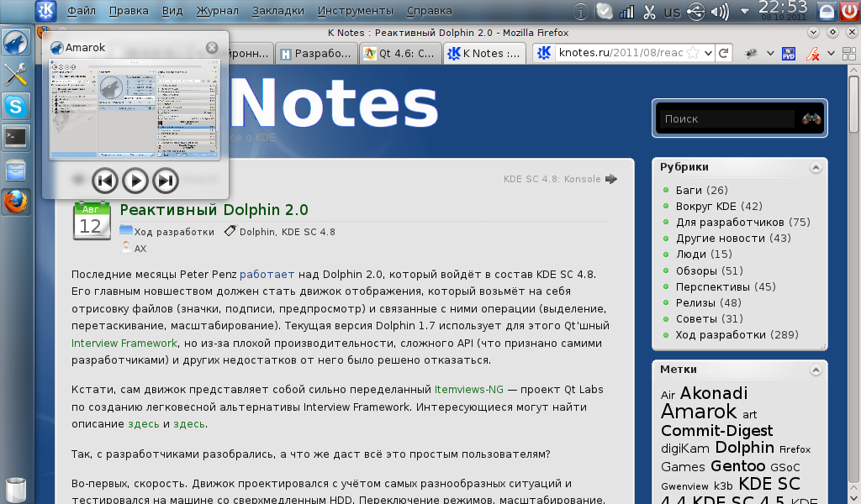The width and height of the screenshot is (861, 504).
Task: Open the 'Itemviews-NG' link
Action: (469, 390)
